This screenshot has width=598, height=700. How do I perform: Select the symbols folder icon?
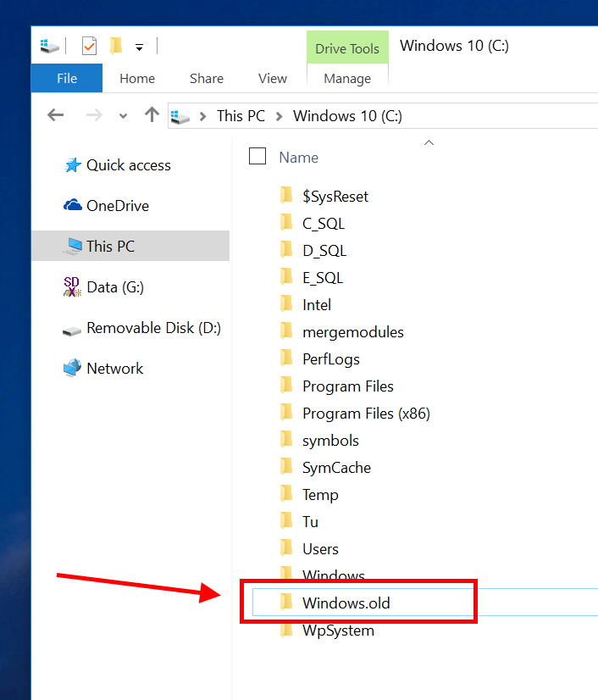[x=286, y=439]
